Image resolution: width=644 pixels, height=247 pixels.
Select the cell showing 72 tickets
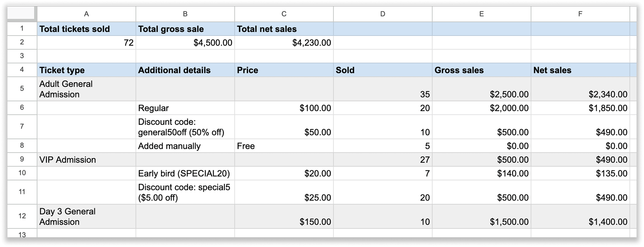[86, 42]
